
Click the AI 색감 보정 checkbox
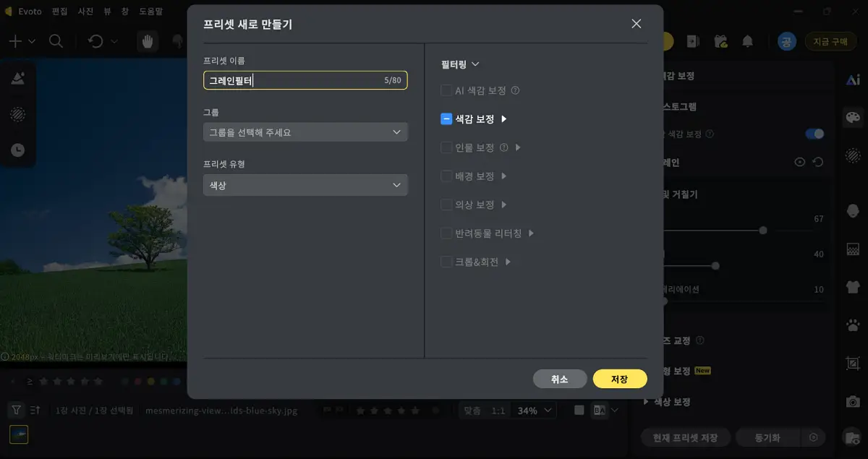[446, 91]
